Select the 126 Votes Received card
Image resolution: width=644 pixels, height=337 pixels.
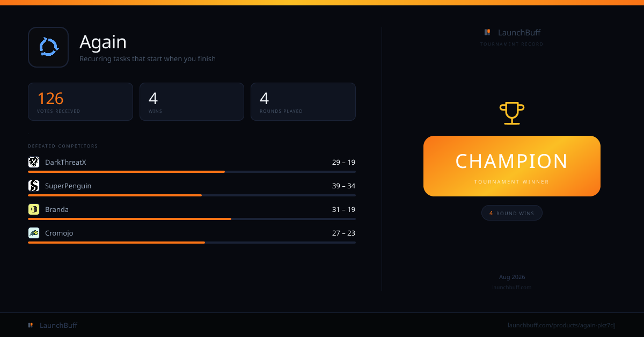(80, 101)
